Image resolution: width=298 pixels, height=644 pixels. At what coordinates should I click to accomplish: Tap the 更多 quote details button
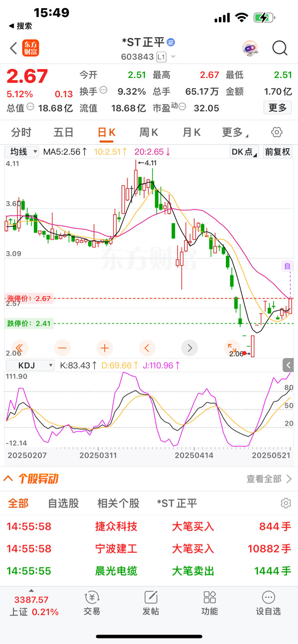[x=277, y=108]
